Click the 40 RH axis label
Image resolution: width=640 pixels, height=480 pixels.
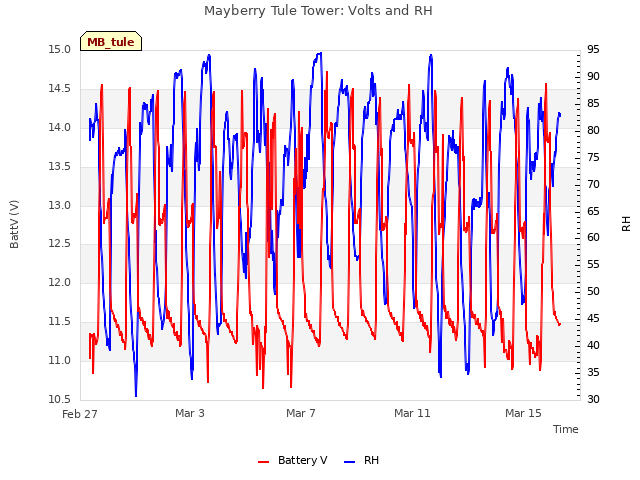[593, 345]
